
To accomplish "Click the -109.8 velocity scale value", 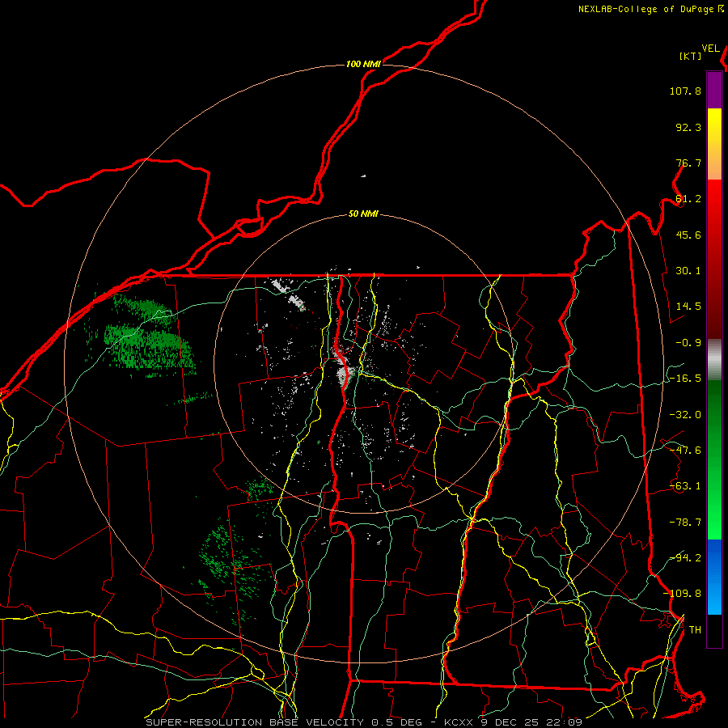I will 682,594.
